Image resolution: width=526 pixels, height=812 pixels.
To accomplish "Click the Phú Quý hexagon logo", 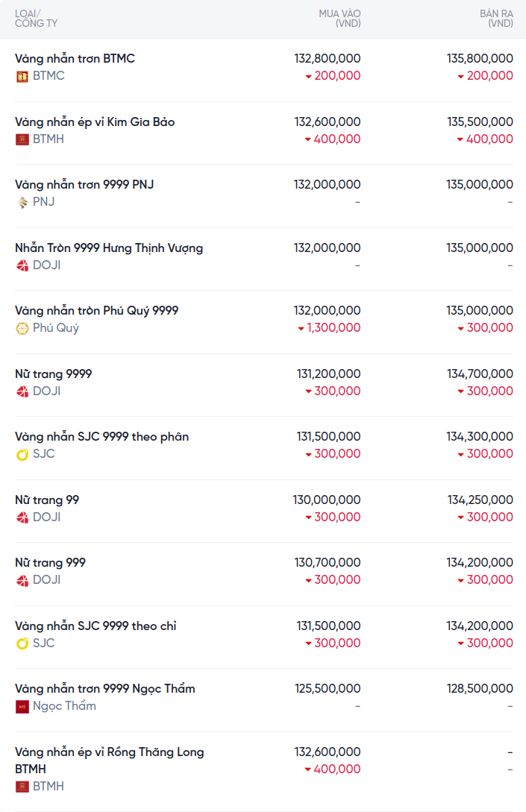I will click(22, 328).
